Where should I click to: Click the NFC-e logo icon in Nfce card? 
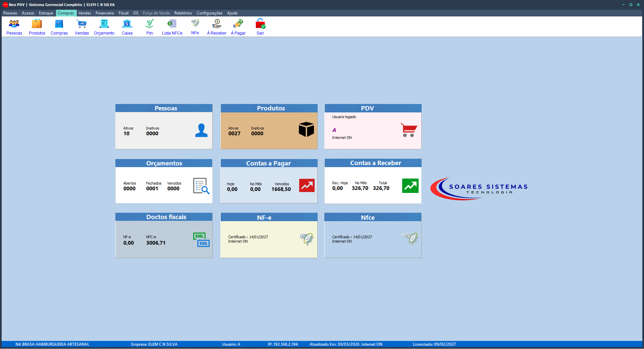click(410, 239)
